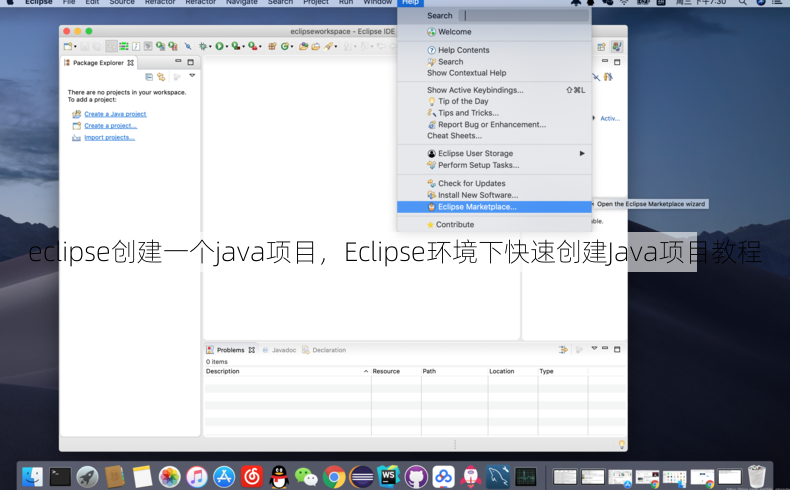Click the Coverage run icon in toolbar
This screenshot has width=790, height=490.
(x=236, y=46)
